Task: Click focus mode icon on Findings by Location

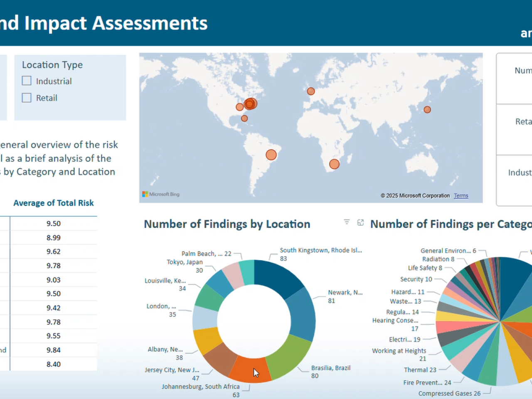Action: tap(360, 222)
